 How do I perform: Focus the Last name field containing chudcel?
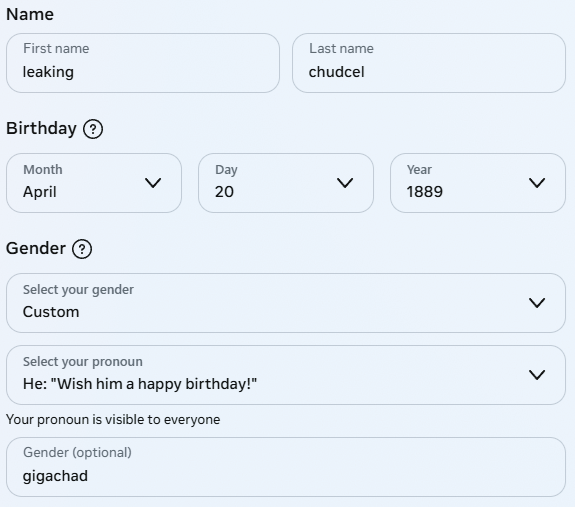pos(429,63)
